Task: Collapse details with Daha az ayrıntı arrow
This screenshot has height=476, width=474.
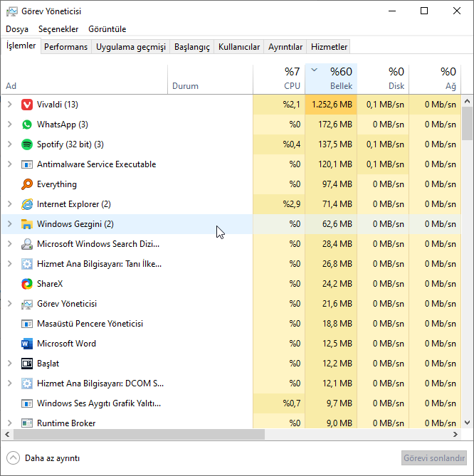Action: tap(14, 458)
